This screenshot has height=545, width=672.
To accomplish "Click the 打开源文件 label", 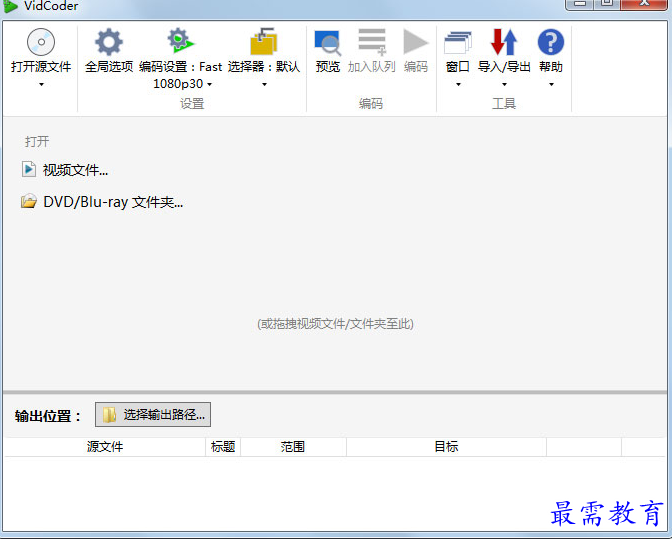I will [41, 67].
